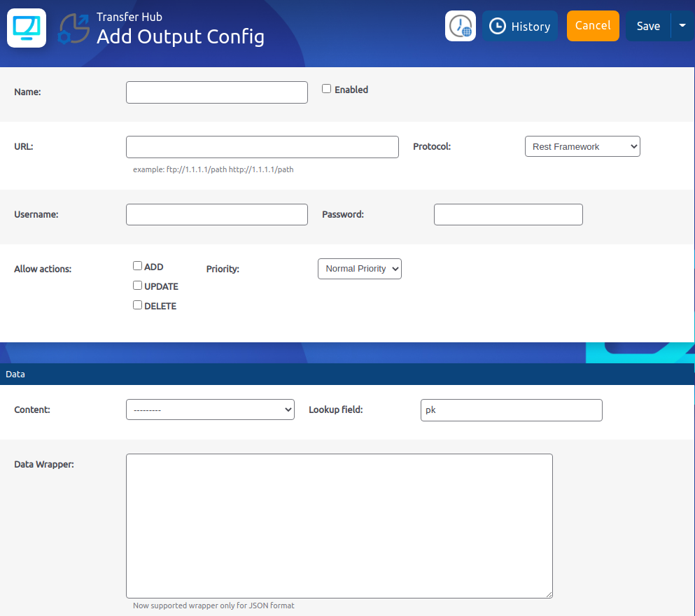Enable the Enabled checkbox
This screenshot has width=695, height=616.
(326, 89)
